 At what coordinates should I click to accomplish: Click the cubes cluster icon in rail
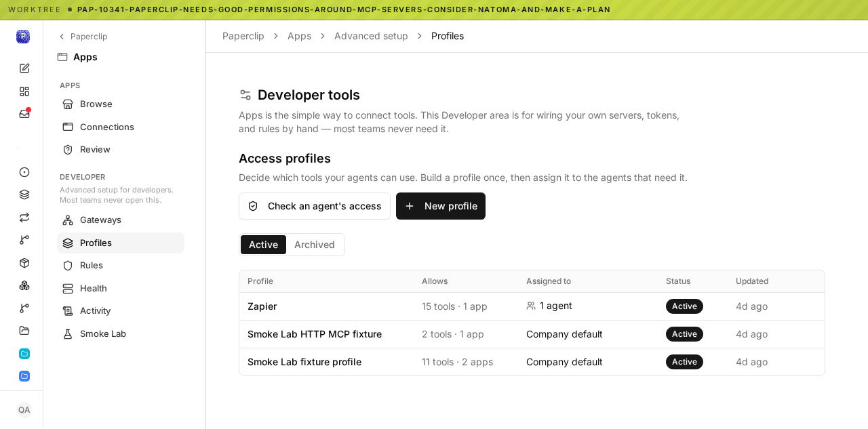point(24,285)
